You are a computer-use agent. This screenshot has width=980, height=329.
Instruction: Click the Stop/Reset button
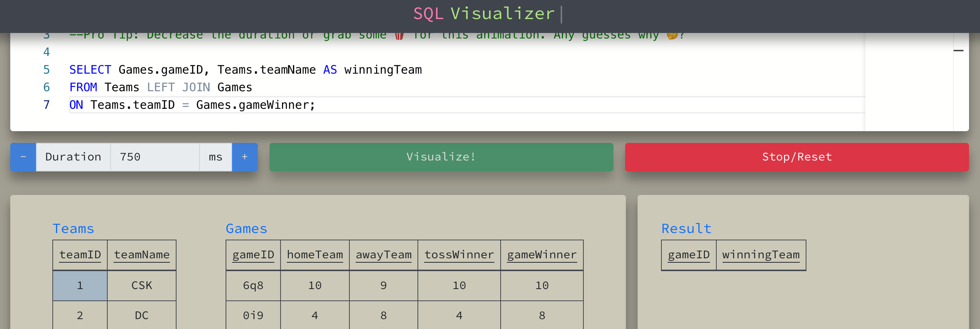tap(797, 157)
